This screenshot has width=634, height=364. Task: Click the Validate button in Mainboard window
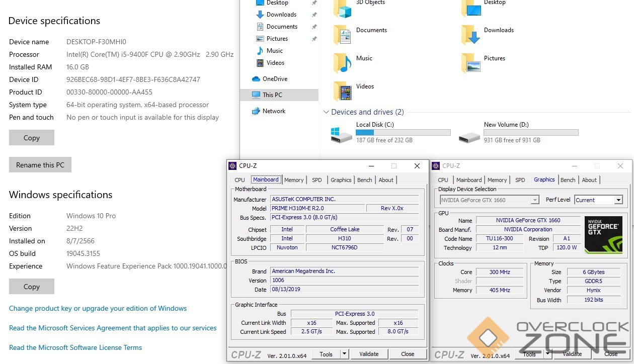(369, 354)
